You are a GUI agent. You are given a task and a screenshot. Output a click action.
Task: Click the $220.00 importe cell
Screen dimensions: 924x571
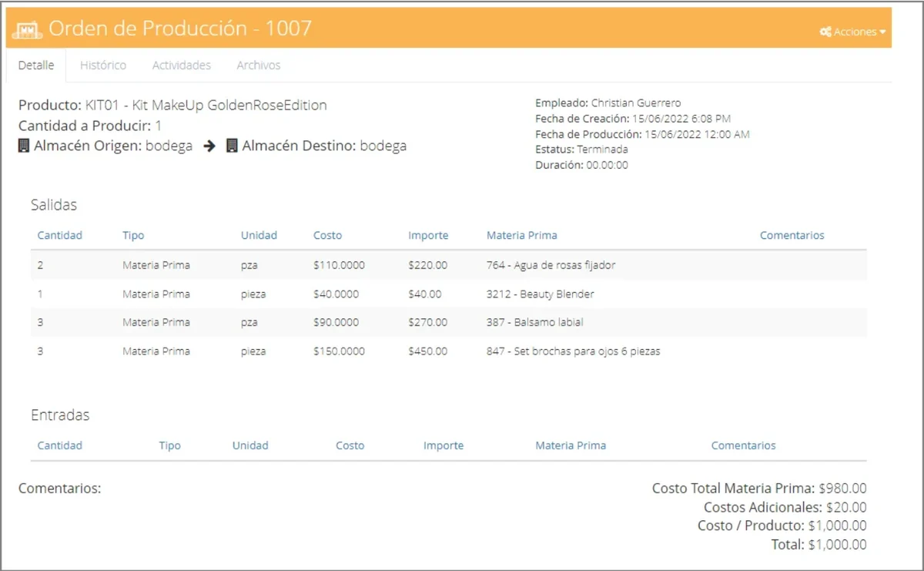(427, 265)
